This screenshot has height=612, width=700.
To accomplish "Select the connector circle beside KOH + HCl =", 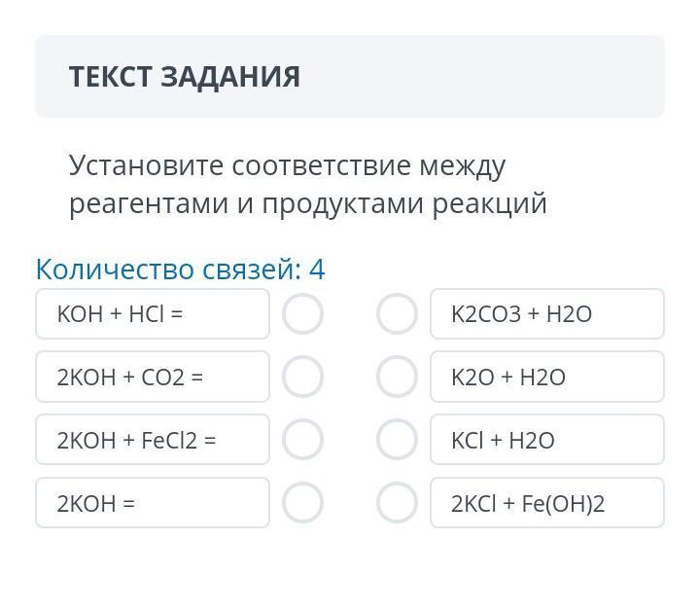I will click(302, 314).
